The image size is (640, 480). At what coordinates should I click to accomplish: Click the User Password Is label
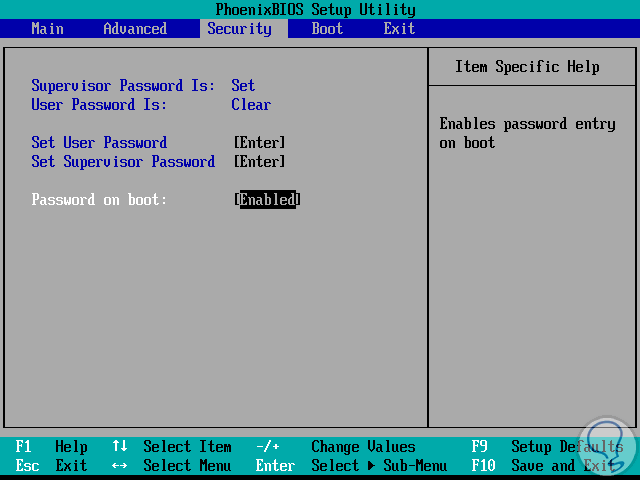(x=99, y=104)
